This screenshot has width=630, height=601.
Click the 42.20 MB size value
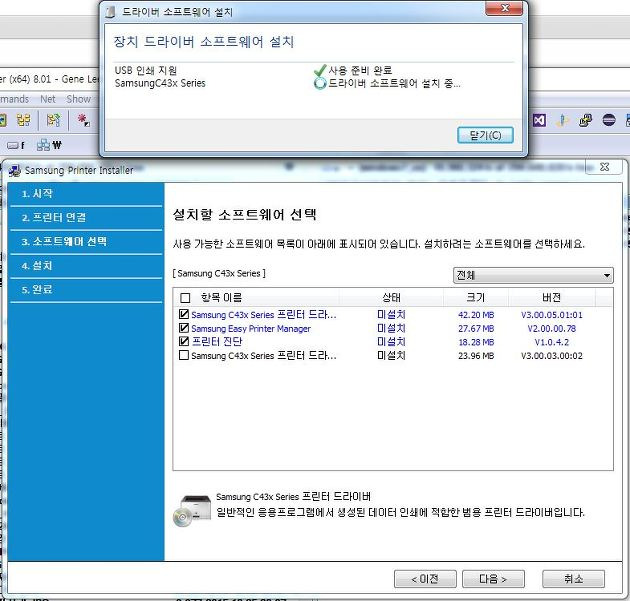pos(476,315)
